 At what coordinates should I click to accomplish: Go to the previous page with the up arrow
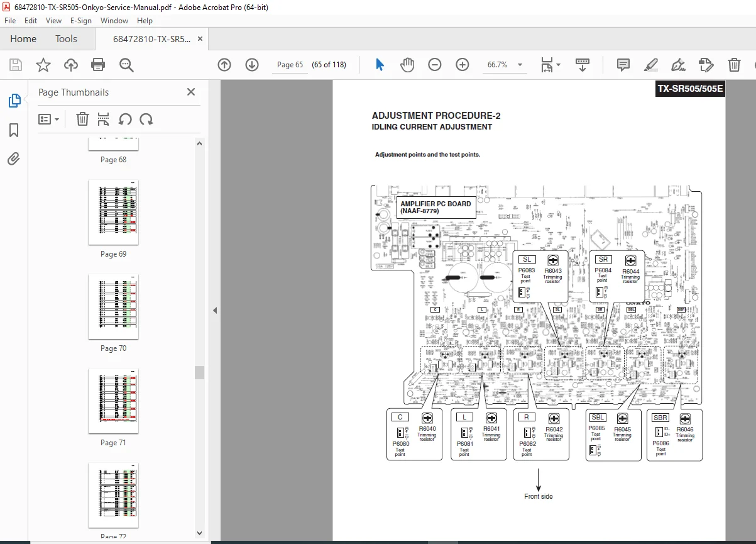[x=224, y=65]
